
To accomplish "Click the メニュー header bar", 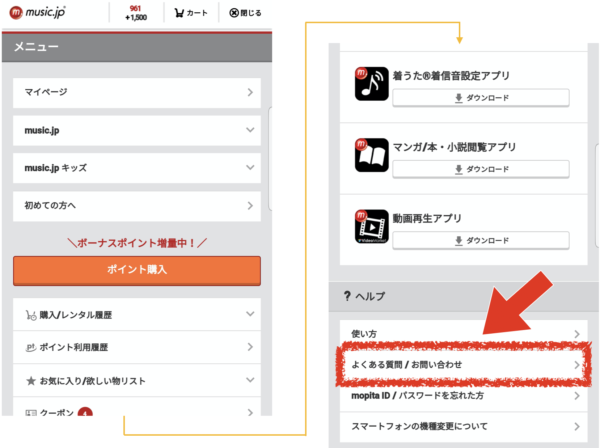I will point(137,47).
